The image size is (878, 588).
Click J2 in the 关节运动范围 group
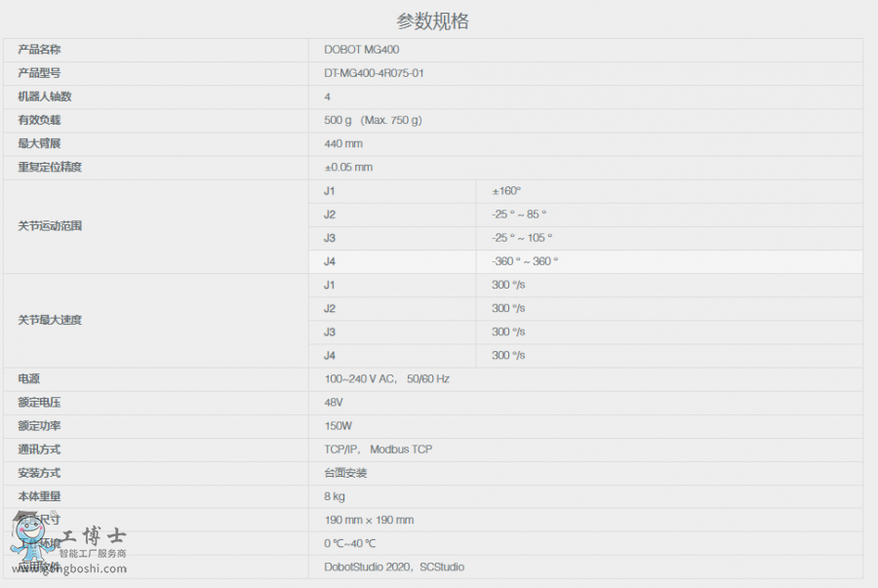click(x=330, y=215)
